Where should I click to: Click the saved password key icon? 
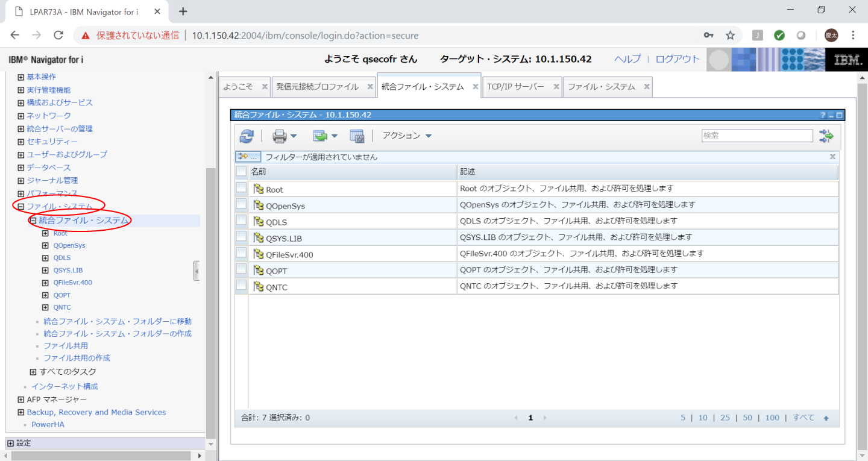(709, 35)
